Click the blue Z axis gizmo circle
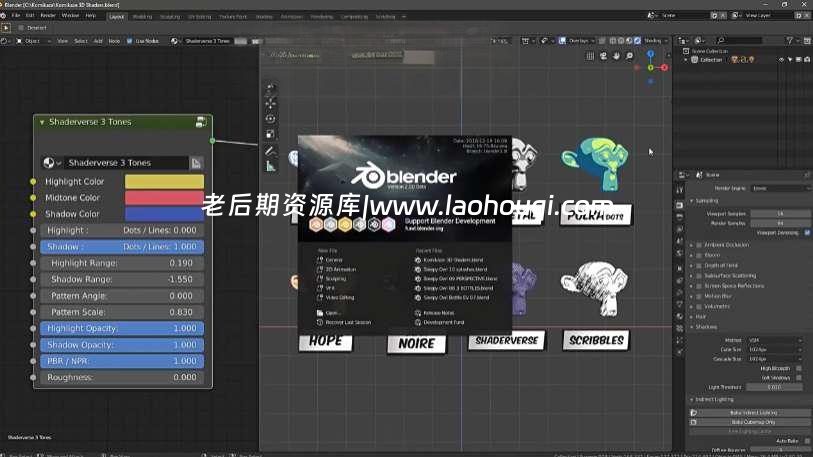The height and width of the screenshot is (457, 813). [x=650, y=53]
